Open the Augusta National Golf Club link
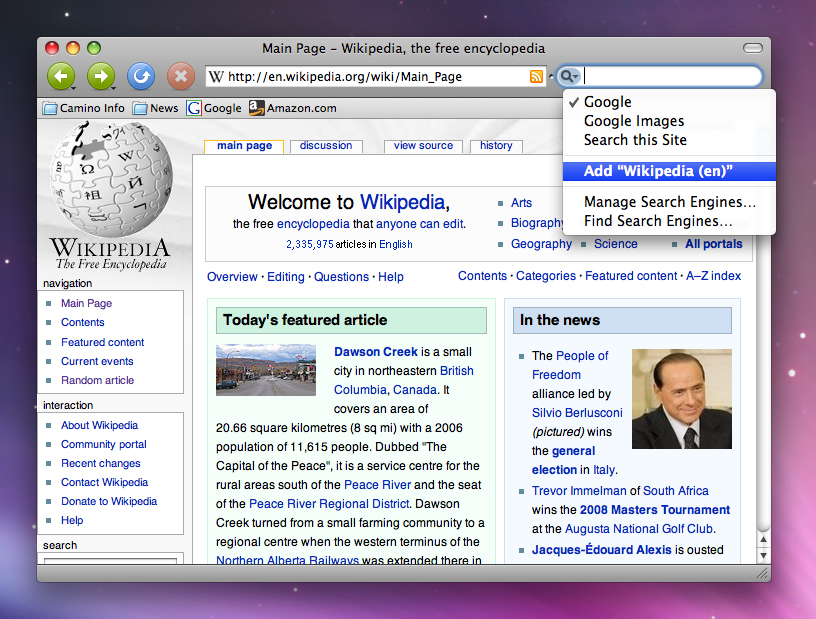 tap(639, 529)
